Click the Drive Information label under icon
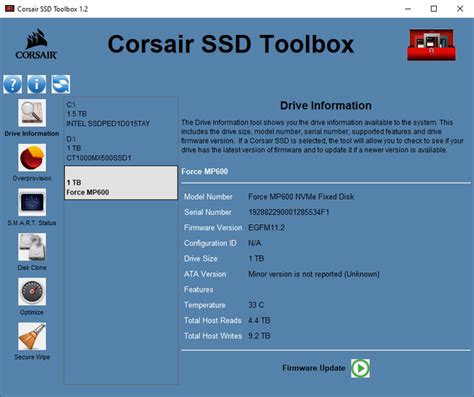The image size is (474, 397). click(32, 133)
